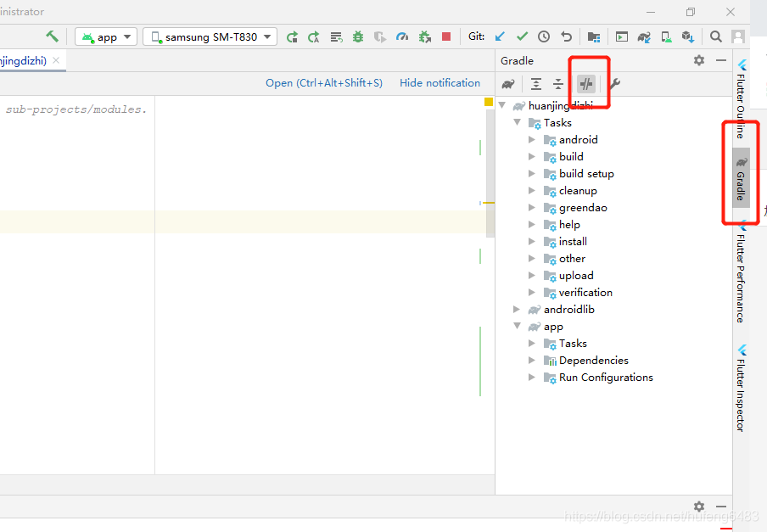Expand the build setup task group

coord(532,173)
